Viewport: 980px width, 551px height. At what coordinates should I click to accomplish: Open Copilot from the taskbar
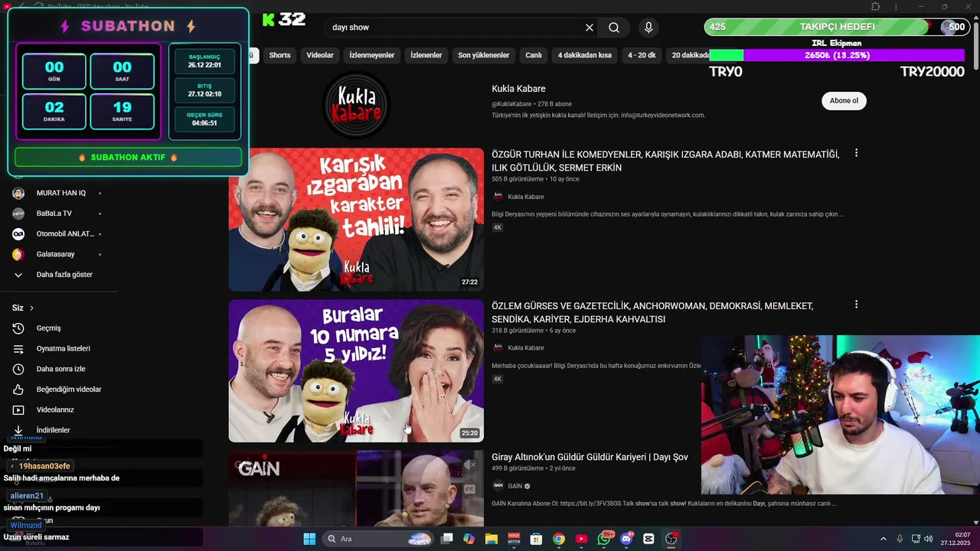[469, 539]
